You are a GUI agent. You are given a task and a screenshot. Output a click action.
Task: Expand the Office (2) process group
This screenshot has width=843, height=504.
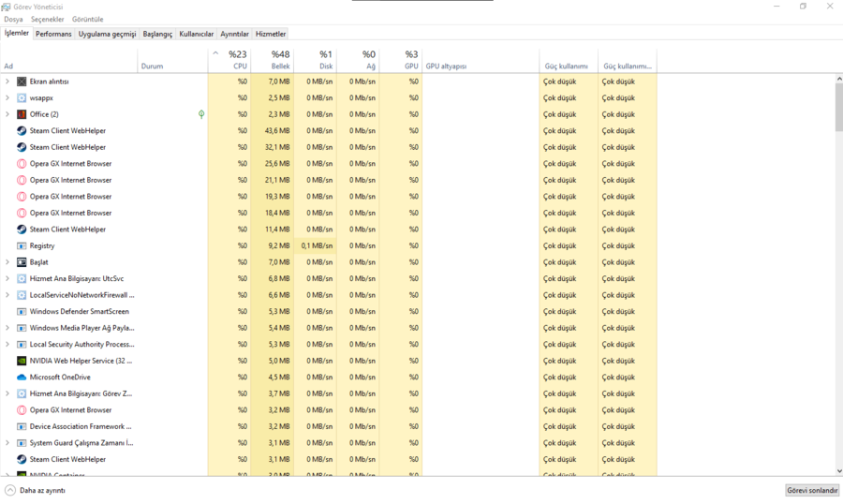pos(7,114)
